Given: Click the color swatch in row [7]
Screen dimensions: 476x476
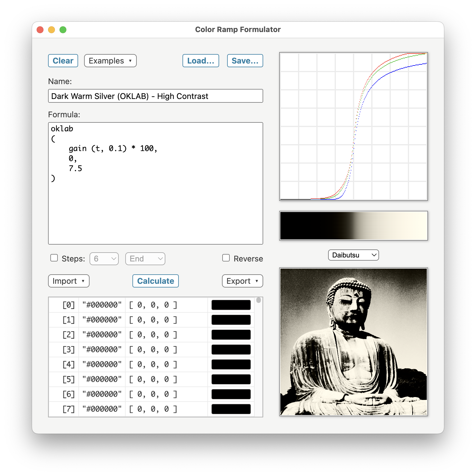Looking at the screenshot, I should coord(231,409).
